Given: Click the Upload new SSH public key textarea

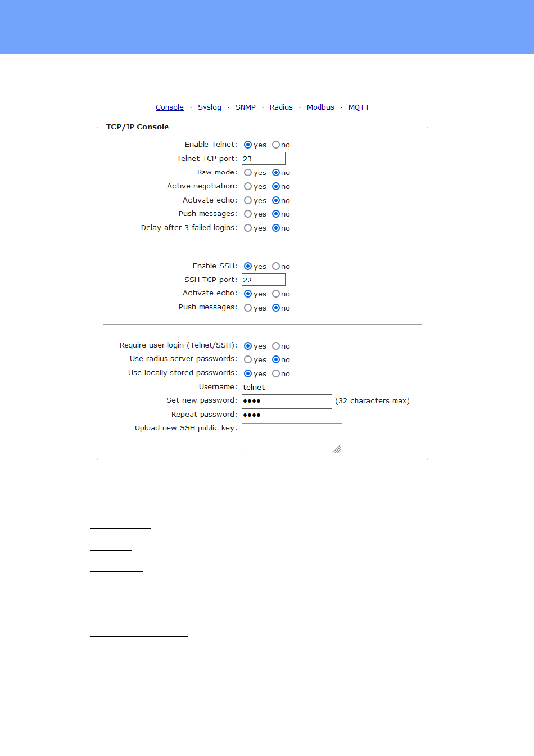Looking at the screenshot, I should point(292,439).
